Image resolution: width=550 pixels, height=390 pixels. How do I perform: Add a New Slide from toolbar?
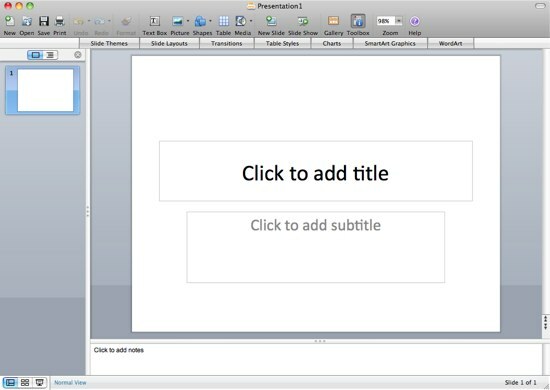271,21
